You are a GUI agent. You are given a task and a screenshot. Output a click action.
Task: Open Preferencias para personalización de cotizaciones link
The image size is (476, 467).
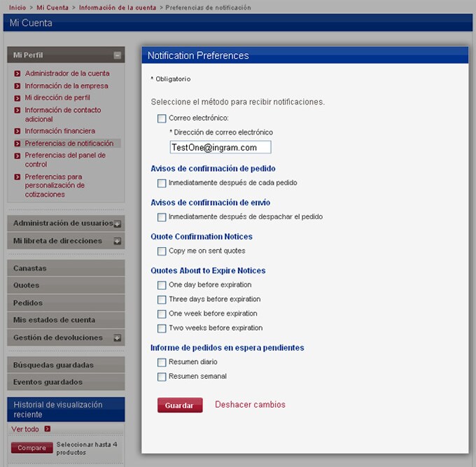(55, 186)
